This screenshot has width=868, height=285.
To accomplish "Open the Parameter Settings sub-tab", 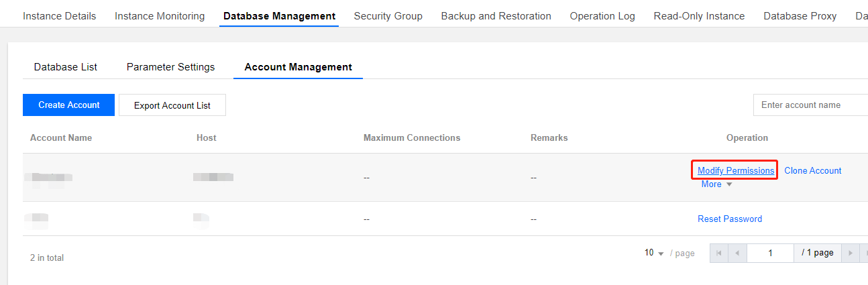I will [170, 67].
